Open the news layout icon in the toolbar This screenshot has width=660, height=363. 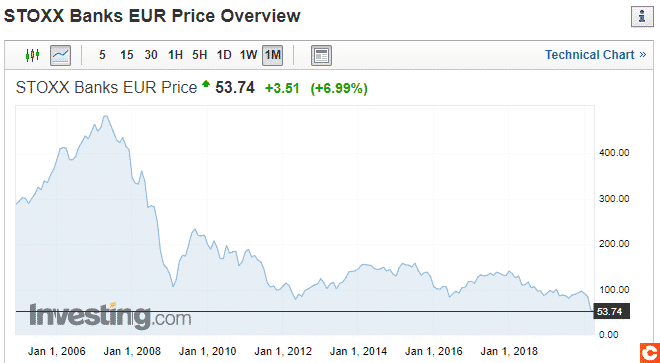point(322,55)
